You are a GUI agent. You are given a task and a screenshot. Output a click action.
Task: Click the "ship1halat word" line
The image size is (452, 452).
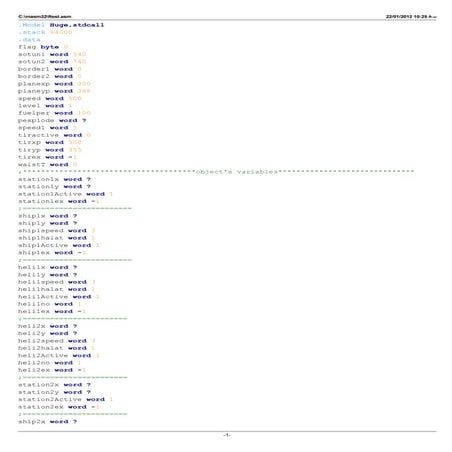coord(57,238)
